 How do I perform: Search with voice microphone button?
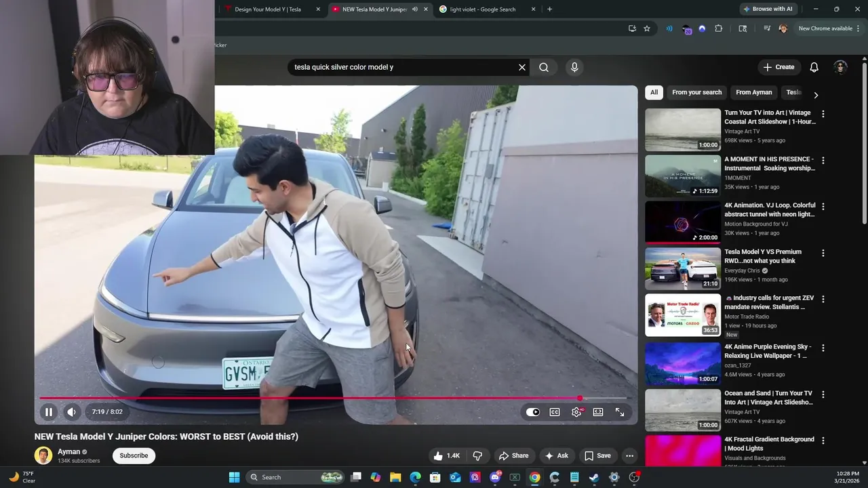[x=574, y=67]
